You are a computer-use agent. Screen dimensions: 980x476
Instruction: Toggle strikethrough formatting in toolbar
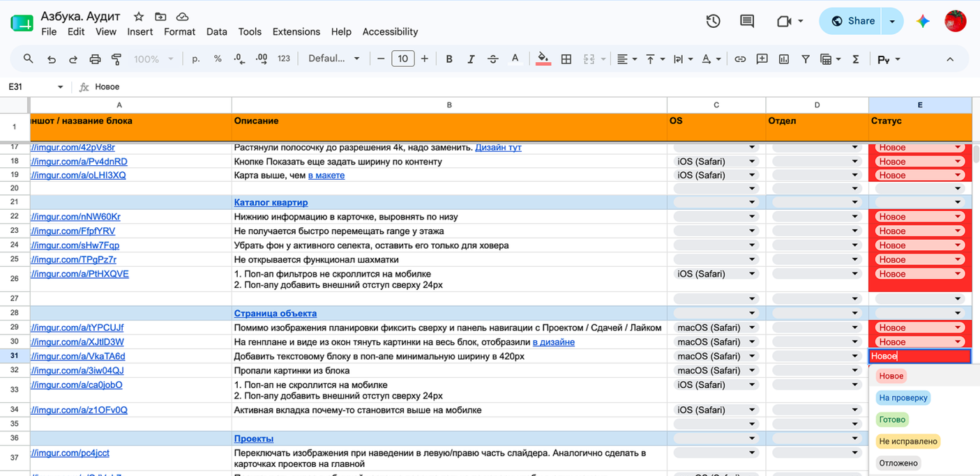pyautogui.click(x=493, y=59)
